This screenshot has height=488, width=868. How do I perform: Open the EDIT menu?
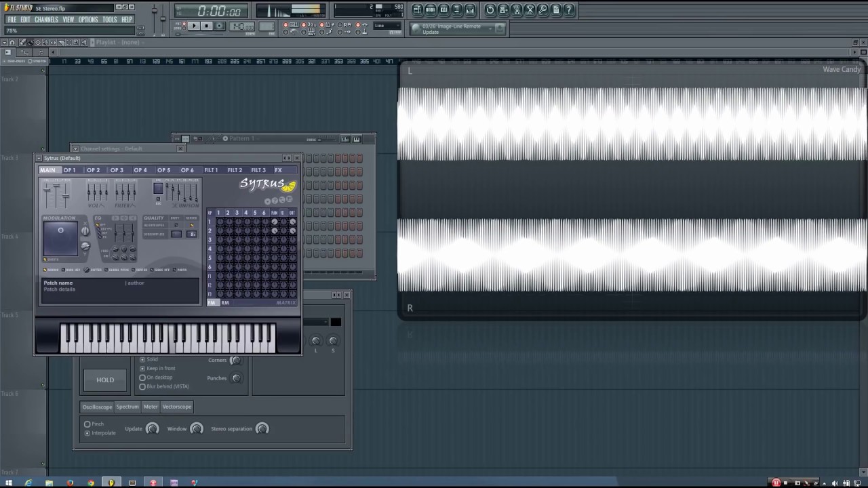(x=25, y=20)
